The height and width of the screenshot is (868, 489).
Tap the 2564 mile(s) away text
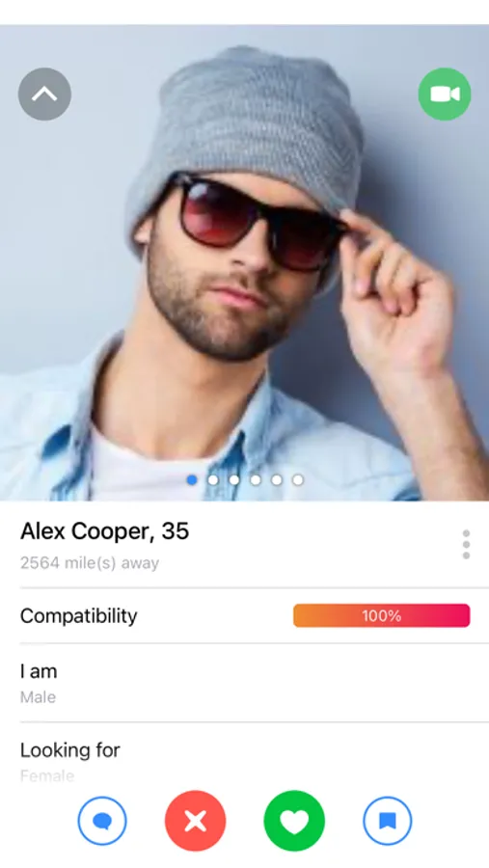click(x=90, y=563)
